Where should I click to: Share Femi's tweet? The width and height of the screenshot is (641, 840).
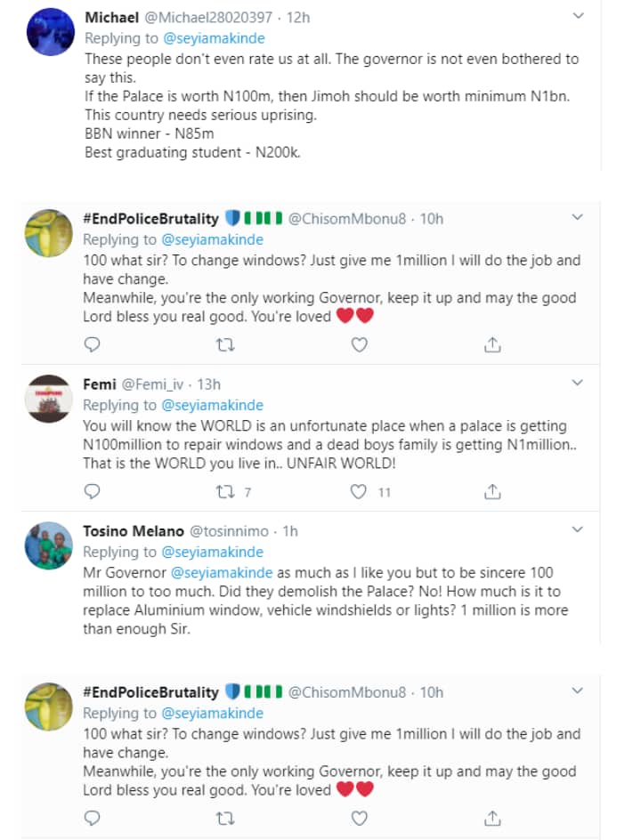[492, 491]
